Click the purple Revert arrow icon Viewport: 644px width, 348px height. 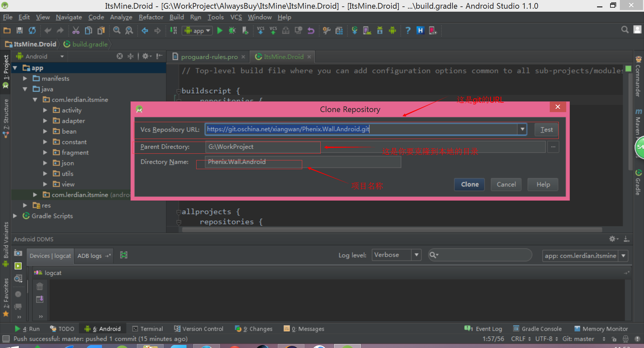311,31
